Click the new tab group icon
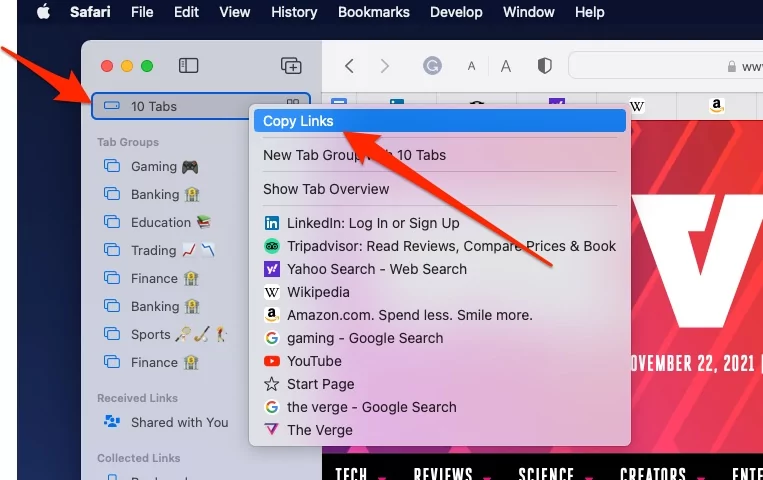Screen dimensions: 763x480 point(291,65)
